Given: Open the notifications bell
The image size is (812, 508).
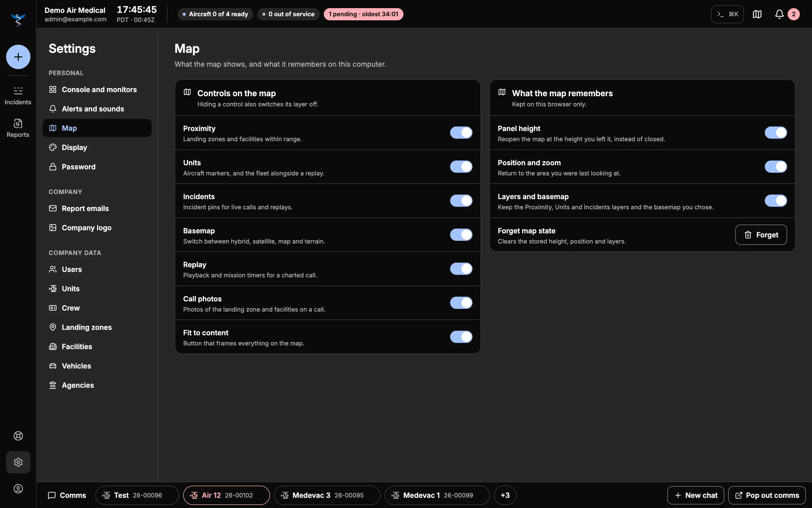Looking at the screenshot, I should [779, 14].
